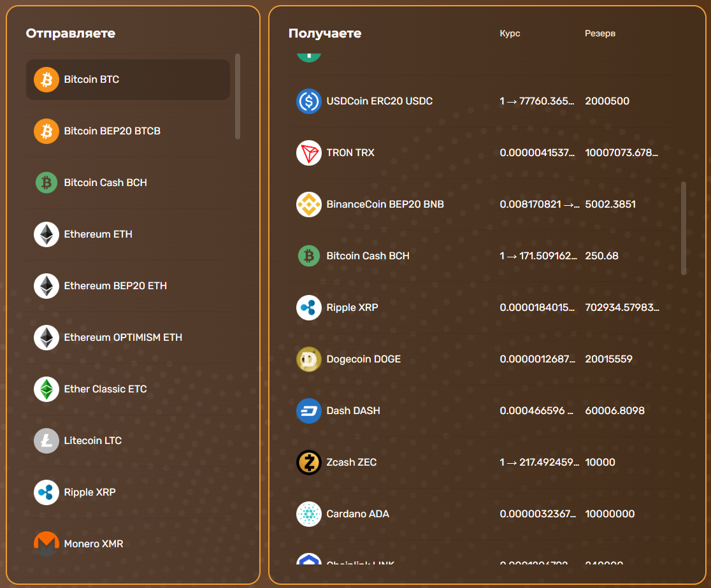This screenshot has height=588, width=711.
Task: Click the orange Monero XMR icon
Action: pyautogui.click(x=47, y=544)
